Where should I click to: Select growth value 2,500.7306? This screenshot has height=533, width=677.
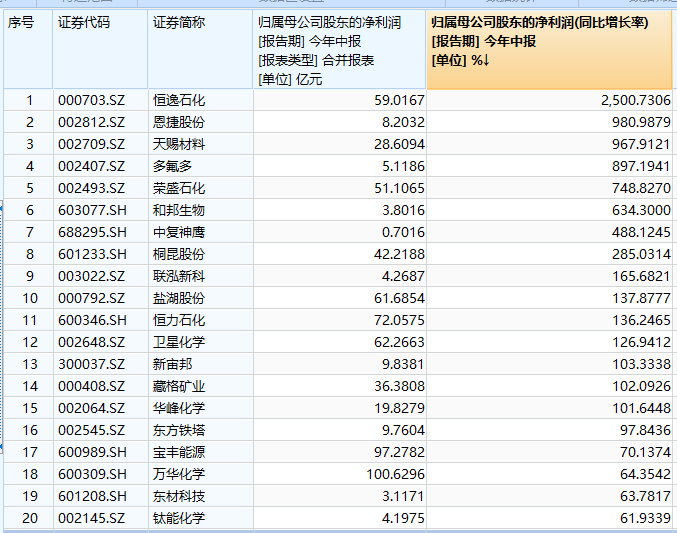pos(549,100)
